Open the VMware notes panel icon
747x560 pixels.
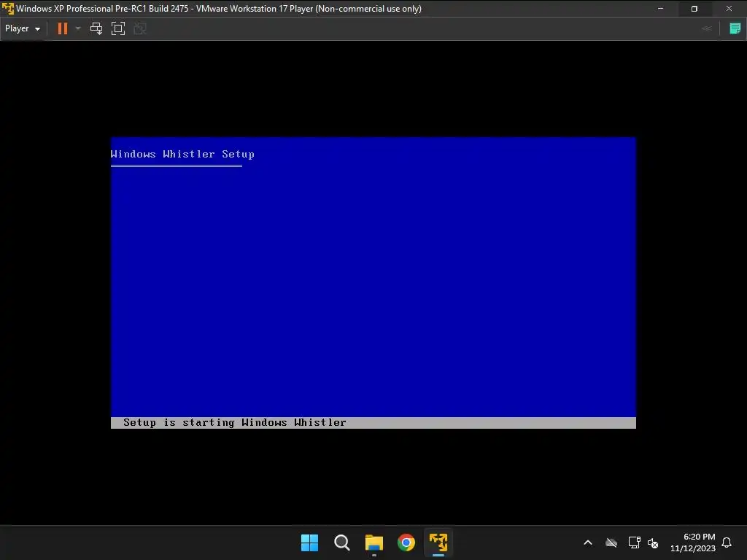(x=735, y=28)
